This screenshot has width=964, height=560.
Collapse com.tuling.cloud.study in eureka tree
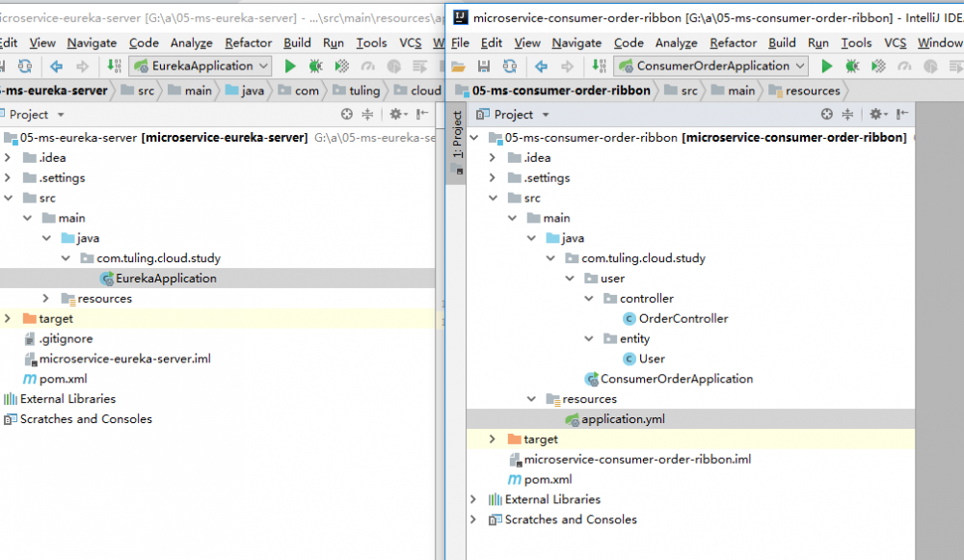coord(66,258)
